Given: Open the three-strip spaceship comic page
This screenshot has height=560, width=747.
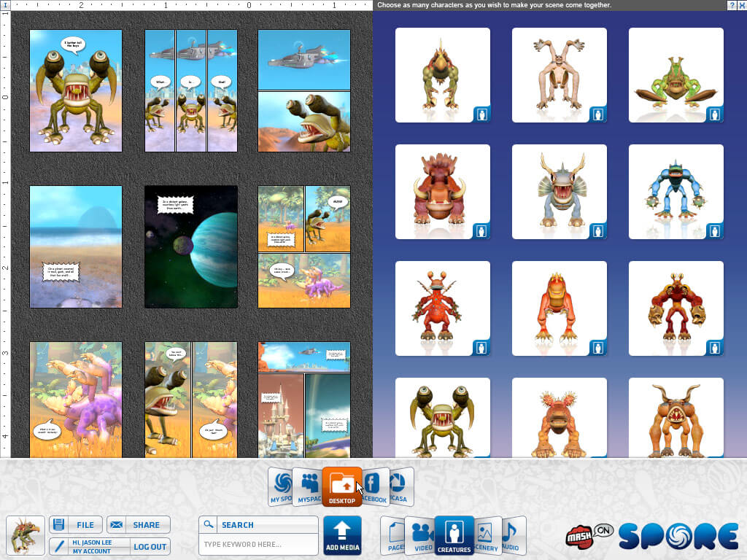Looking at the screenshot, I should pyautogui.click(x=191, y=91).
